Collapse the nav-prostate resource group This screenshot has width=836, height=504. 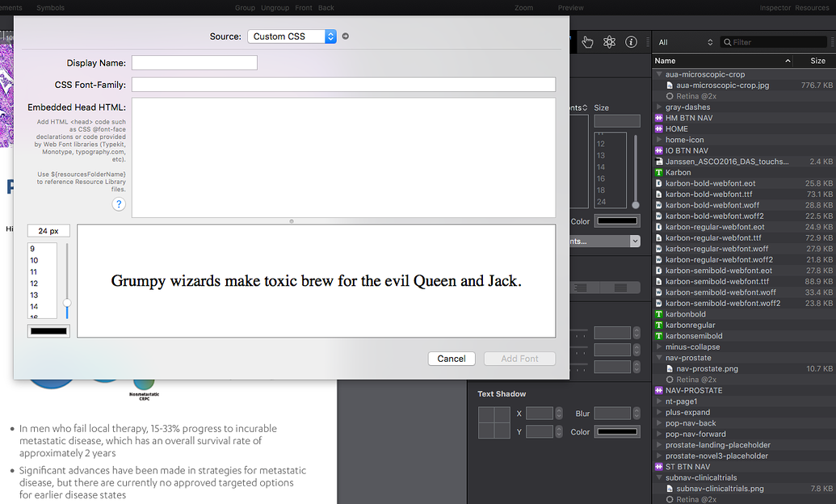tap(659, 358)
